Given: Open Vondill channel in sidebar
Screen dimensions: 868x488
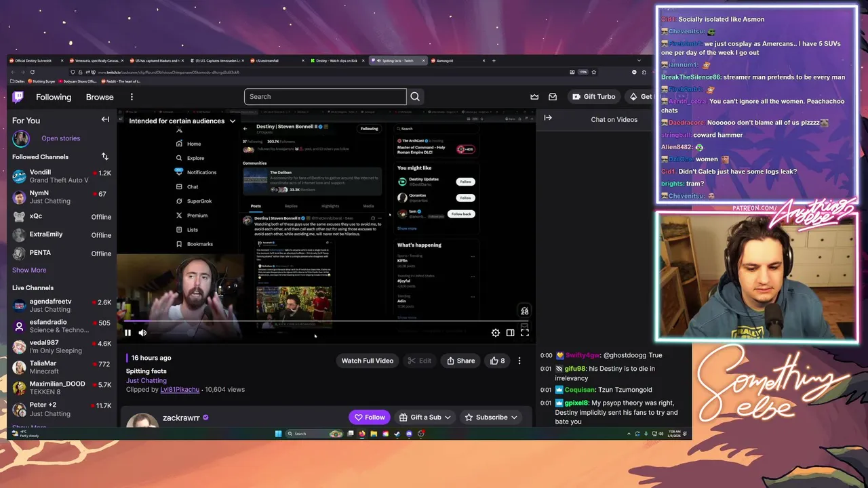Looking at the screenshot, I should 61,176.
